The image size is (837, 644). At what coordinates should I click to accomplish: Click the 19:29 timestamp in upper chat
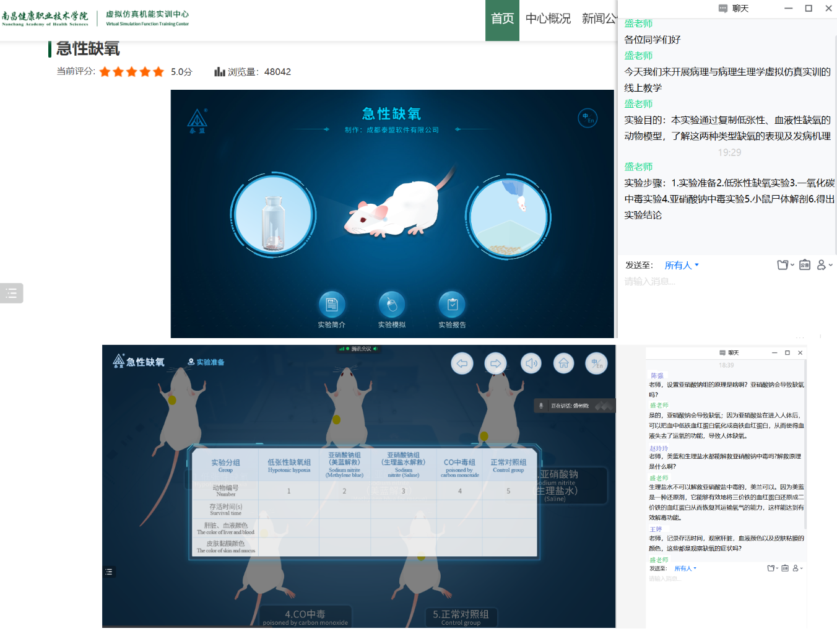(x=729, y=152)
